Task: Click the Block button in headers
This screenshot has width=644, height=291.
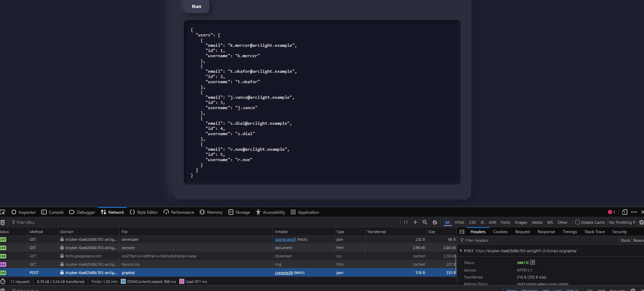Action: [625, 240]
